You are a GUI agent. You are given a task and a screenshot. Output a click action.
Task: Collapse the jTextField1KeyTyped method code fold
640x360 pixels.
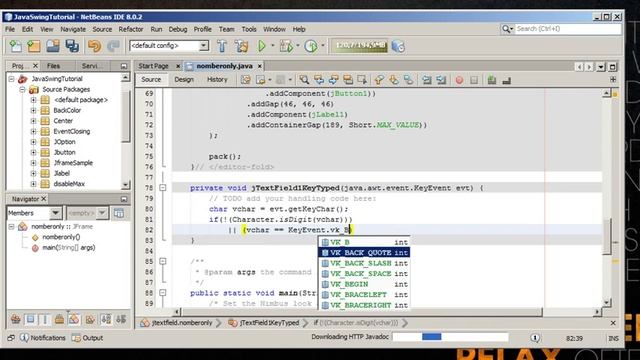click(x=163, y=188)
